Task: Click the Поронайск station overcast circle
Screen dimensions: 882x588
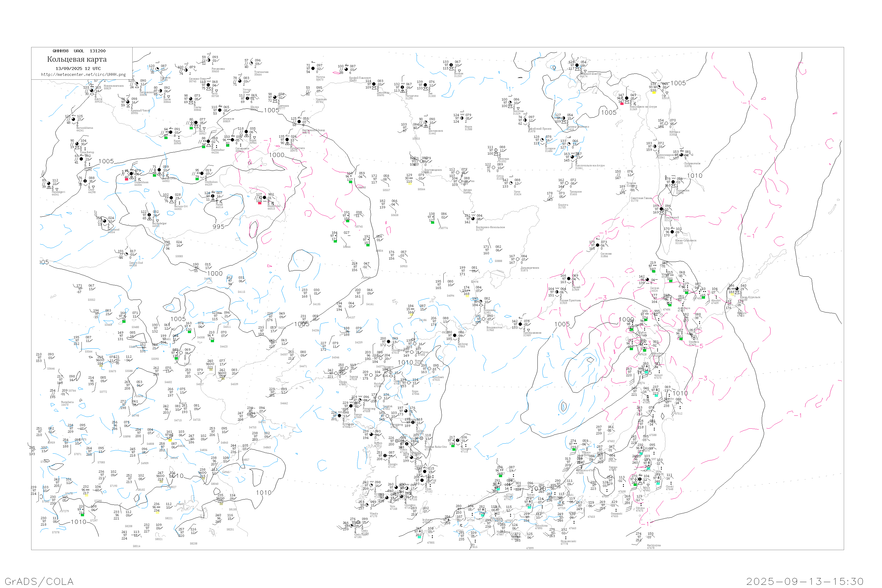Action: [673, 182]
